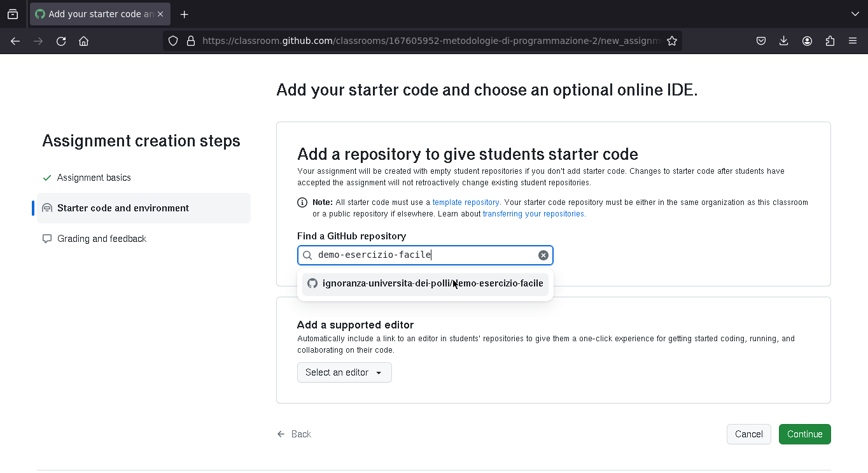Image resolution: width=868 pixels, height=473 pixels.
Task: Continue to the next step
Action: tap(805, 434)
